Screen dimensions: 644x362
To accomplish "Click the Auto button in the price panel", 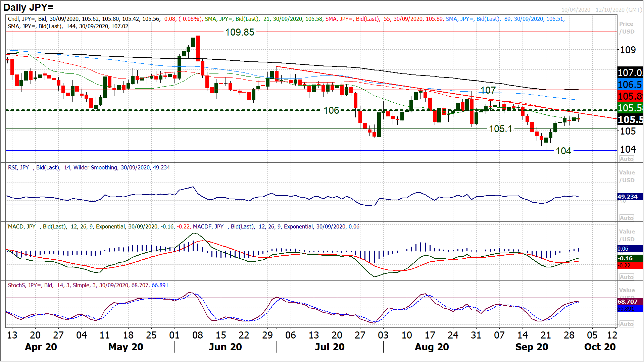I will [626, 159].
